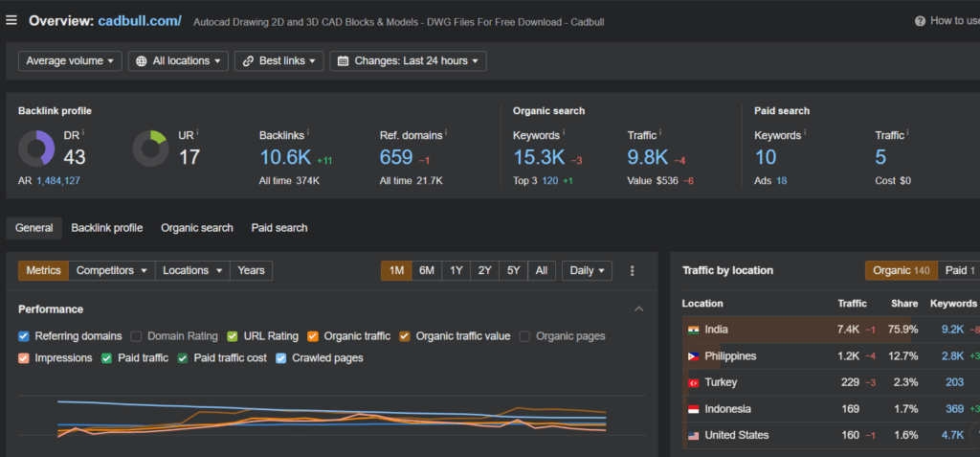Open All locations dropdown
The width and height of the screenshot is (980, 457).
[178, 60]
